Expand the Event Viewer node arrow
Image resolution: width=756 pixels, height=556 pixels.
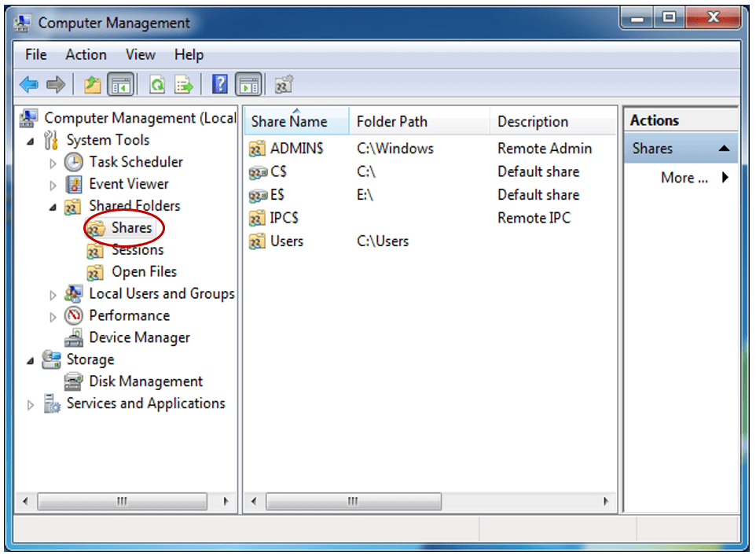[53, 186]
